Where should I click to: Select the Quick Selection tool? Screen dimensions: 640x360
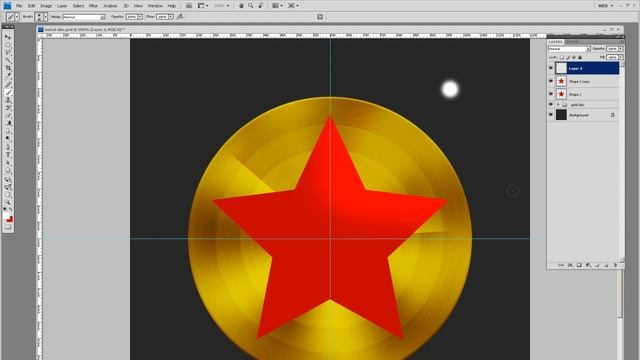(x=8, y=60)
